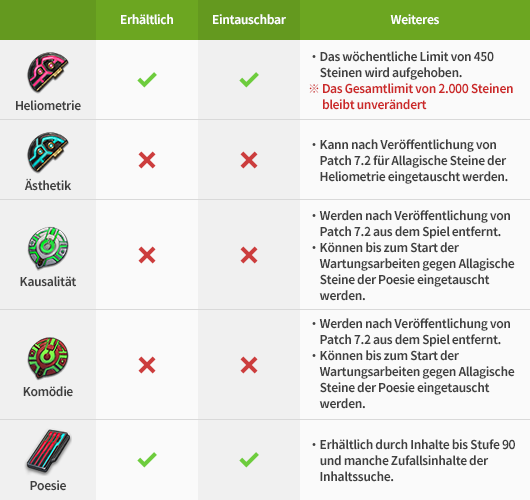The width and height of the screenshot is (530, 500).
Task: Click the Ästhetik Patch 7.2 exchange note
Action: pyautogui.click(x=410, y=161)
